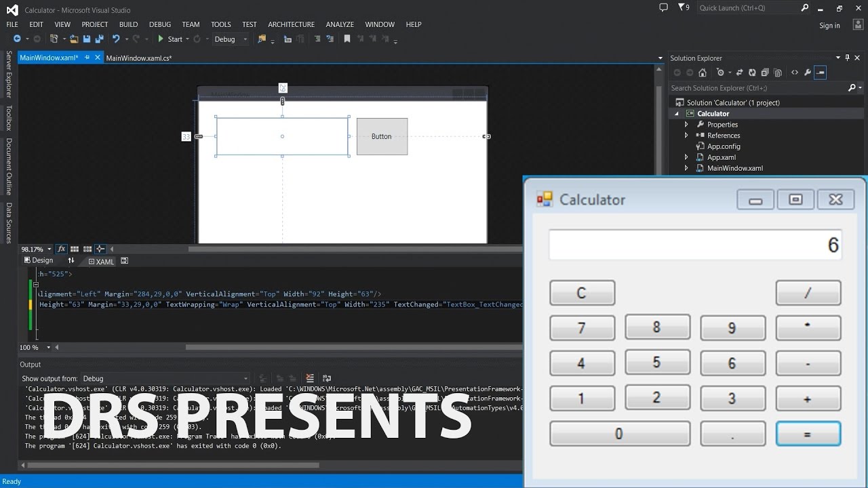Collapse the Calculator project node
Viewport: 868px width, 488px height.
[676, 114]
